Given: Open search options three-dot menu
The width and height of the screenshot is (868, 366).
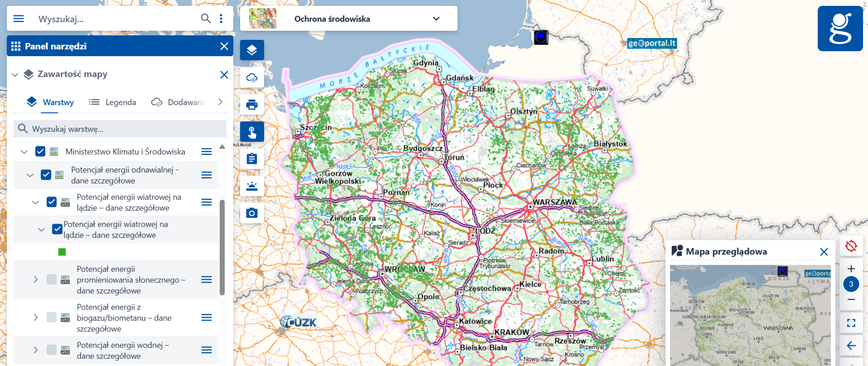Looking at the screenshot, I should point(221,19).
